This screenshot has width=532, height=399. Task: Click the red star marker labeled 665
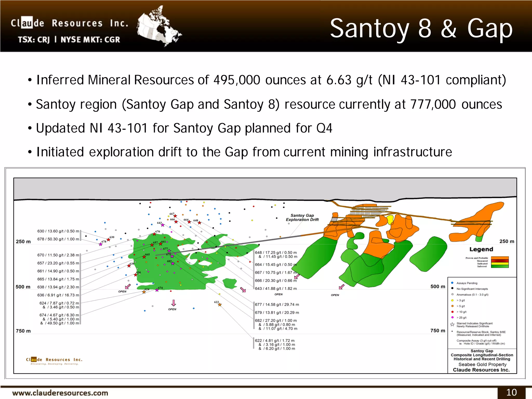click(144, 257)
